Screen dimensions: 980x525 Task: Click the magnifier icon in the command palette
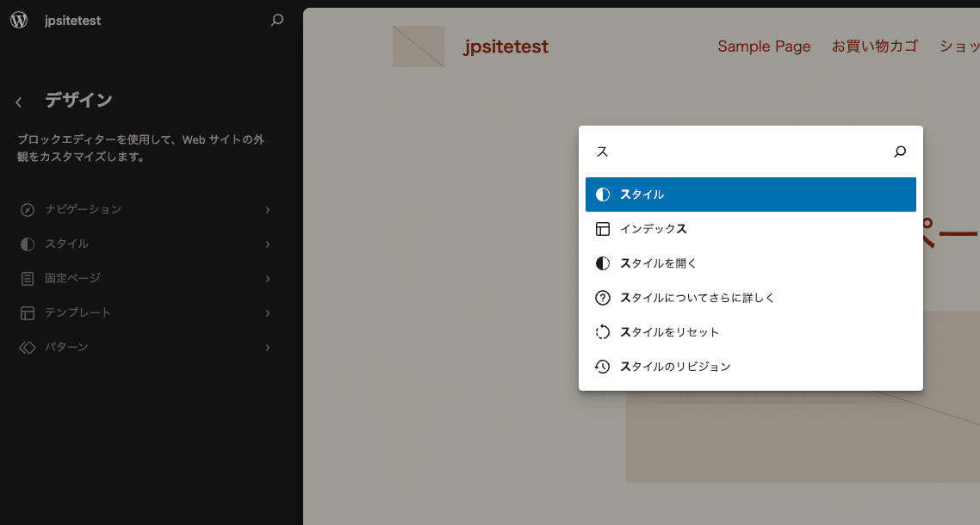point(899,151)
